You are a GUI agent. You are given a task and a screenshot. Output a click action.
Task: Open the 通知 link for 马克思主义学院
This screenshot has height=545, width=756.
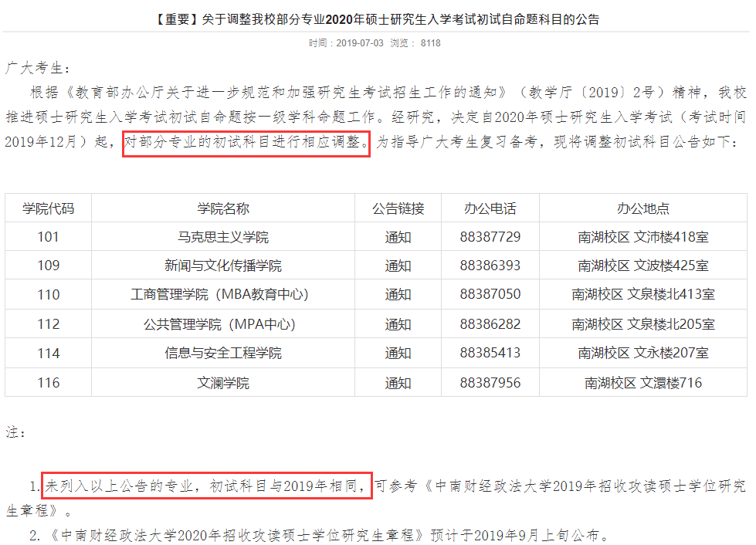tap(398, 237)
